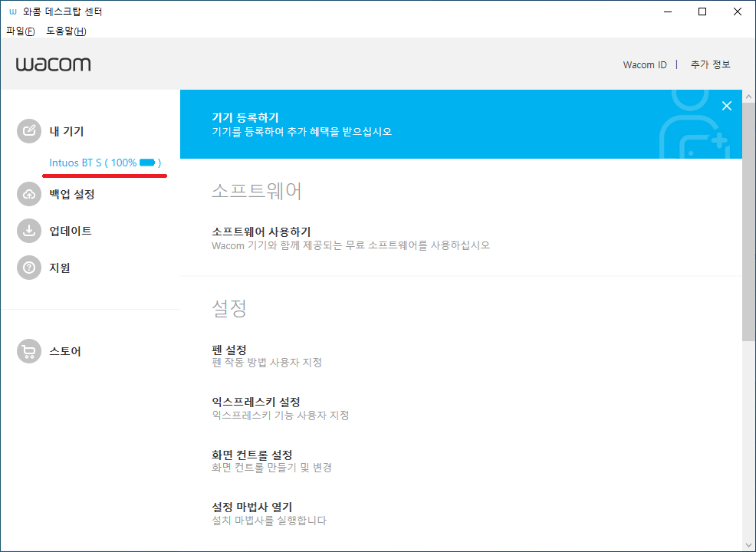The width and height of the screenshot is (756, 552).
Task: Click the shopping cart icon for 스토어
Action: click(29, 351)
